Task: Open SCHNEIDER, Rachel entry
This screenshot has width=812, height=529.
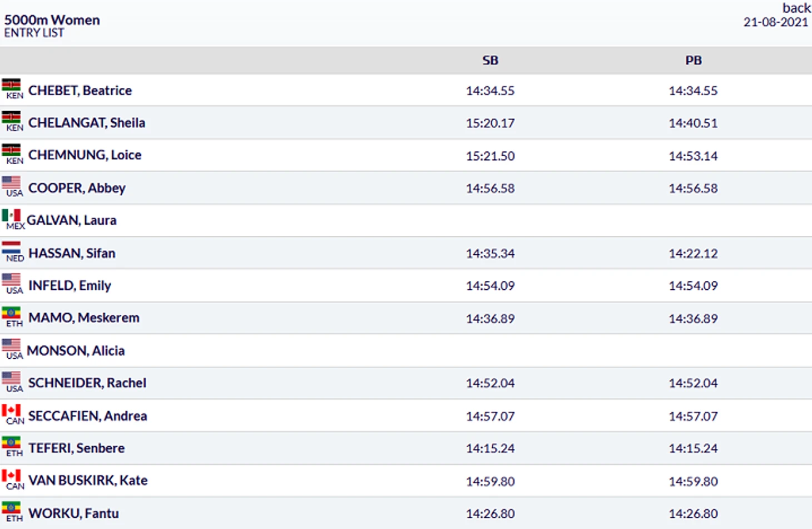Action: click(x=87, y=383)
